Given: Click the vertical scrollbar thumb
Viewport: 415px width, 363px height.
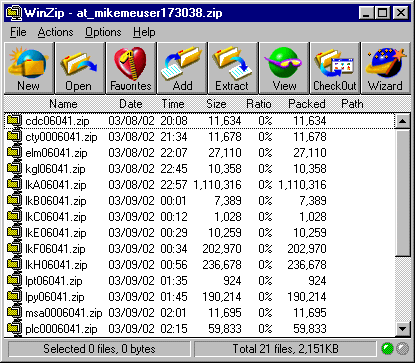Looking at the screenshot, I should click(x=402, y=192).
